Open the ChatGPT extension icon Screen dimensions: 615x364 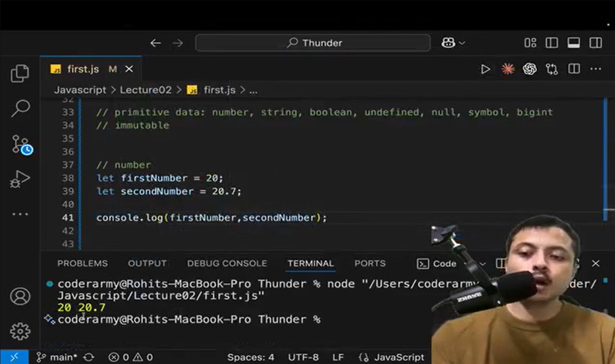[529, 69]
